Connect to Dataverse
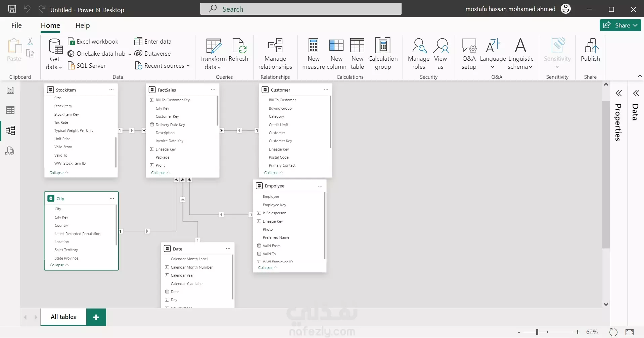644x338 pixels. [152, 54]
